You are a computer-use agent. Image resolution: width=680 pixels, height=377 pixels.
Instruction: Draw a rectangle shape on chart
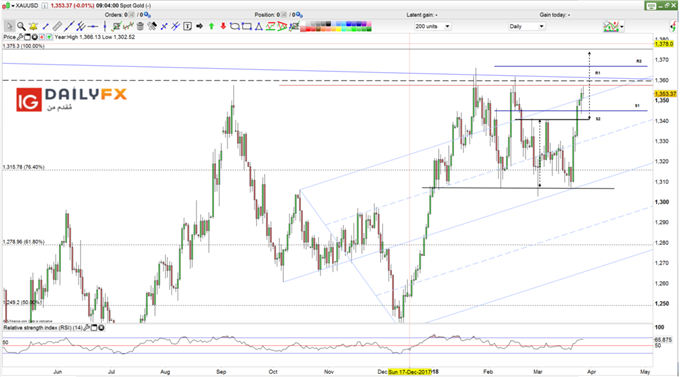coord(246,26)
